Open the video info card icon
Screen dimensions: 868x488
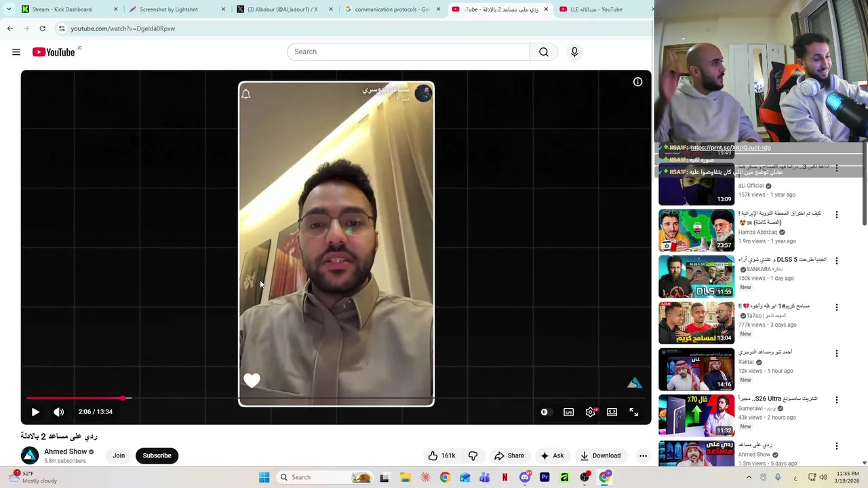point(637,82)
